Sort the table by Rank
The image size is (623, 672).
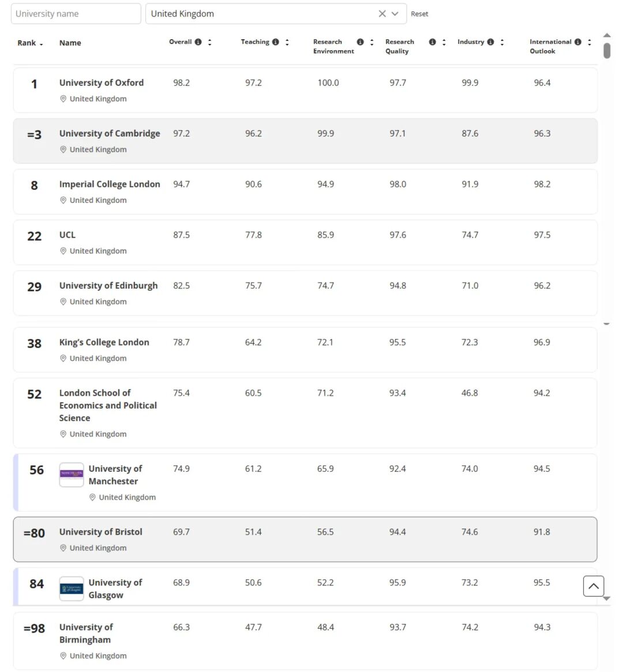click(30, 43)
